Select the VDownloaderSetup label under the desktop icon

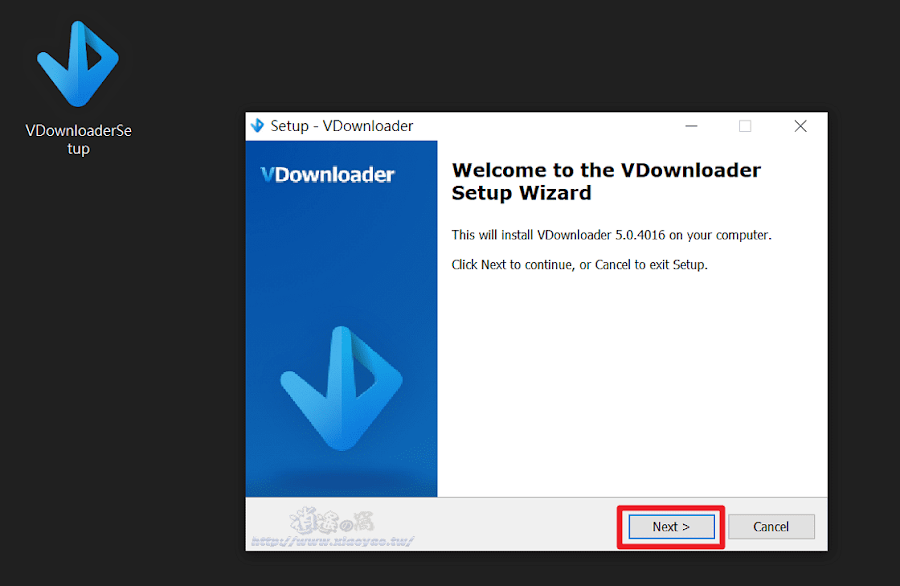78,140
